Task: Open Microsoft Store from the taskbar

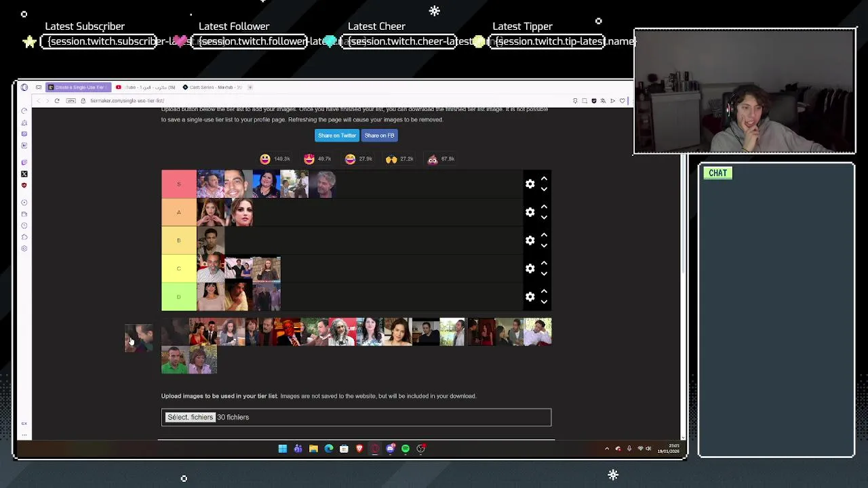Action: click(x=344, y=448)
